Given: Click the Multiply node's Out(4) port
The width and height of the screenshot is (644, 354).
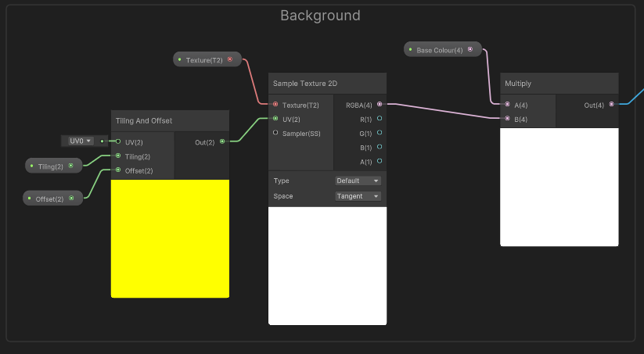Looking at the screenshot, I should 611,105.
